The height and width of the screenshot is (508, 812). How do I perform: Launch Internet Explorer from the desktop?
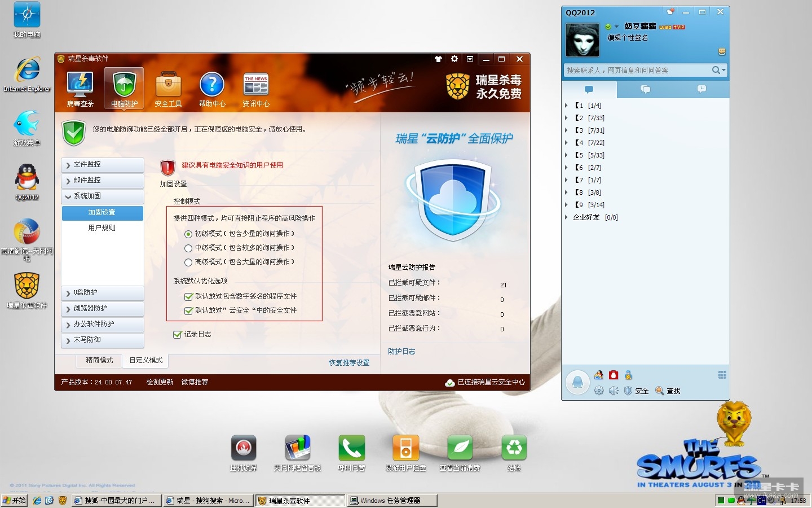pyautogui.click(x=27, y=74)
